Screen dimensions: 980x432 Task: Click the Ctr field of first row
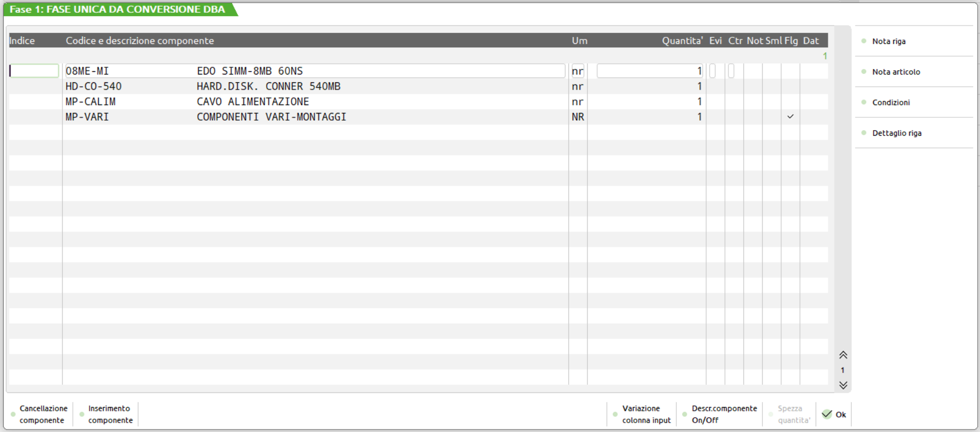[x=731, y=71]
